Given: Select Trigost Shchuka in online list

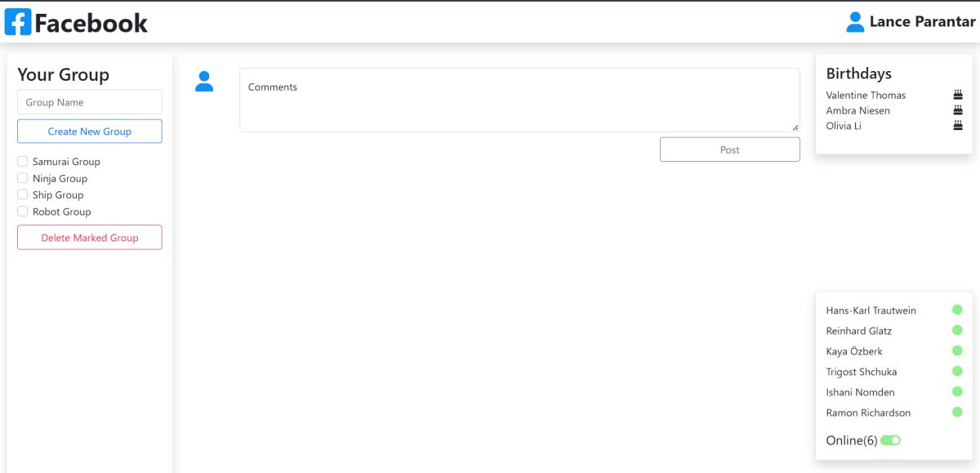Looking at the screenshot, I should 861,372.
